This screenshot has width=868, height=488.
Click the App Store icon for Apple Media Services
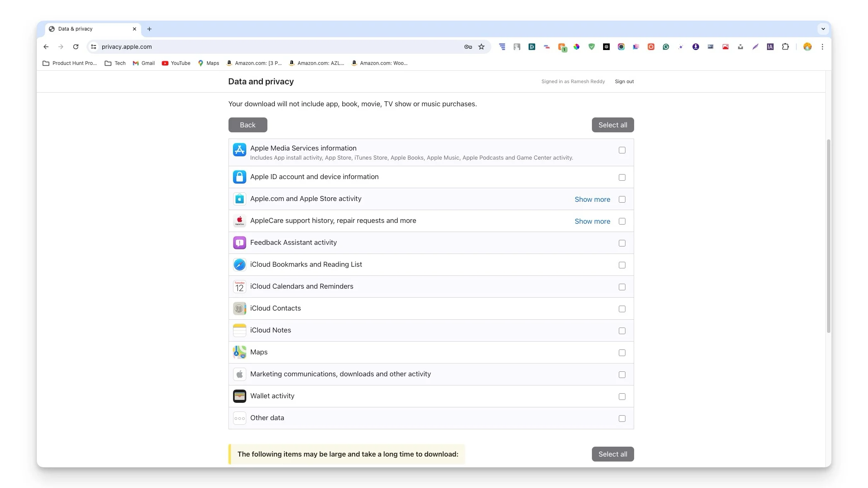coord(240,150)
